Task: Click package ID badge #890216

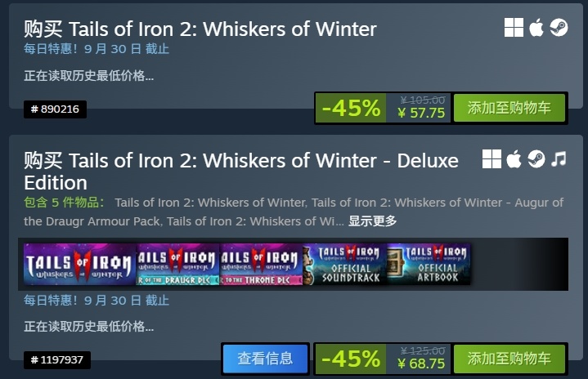Action: pos(55,109)
